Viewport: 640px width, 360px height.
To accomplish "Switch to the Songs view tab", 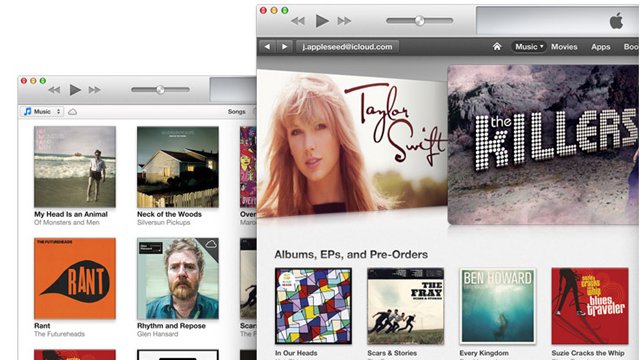I will (236, 111).
